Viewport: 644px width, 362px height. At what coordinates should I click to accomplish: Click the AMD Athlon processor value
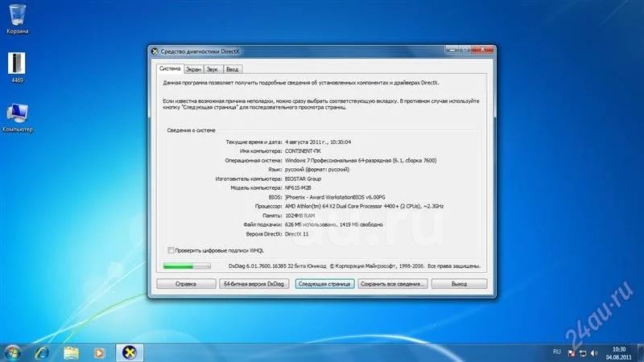365,207
